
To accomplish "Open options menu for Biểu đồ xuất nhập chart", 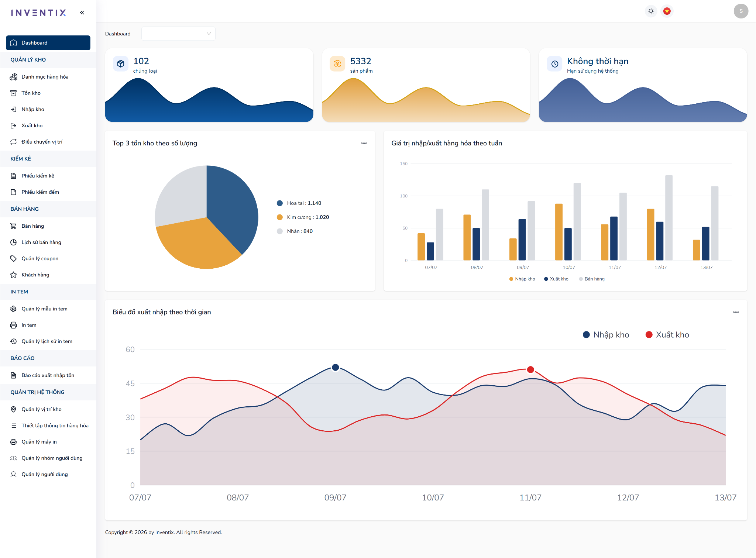I will click(736, 312).
